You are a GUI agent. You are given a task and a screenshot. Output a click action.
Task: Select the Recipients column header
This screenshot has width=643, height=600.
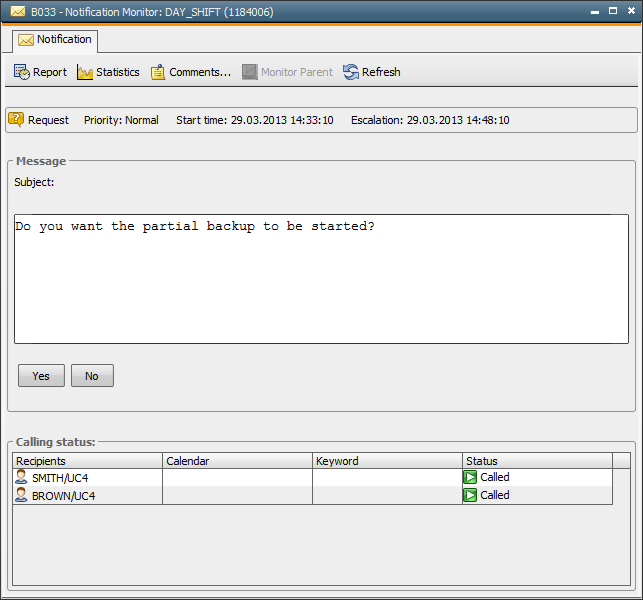point(87,461)
